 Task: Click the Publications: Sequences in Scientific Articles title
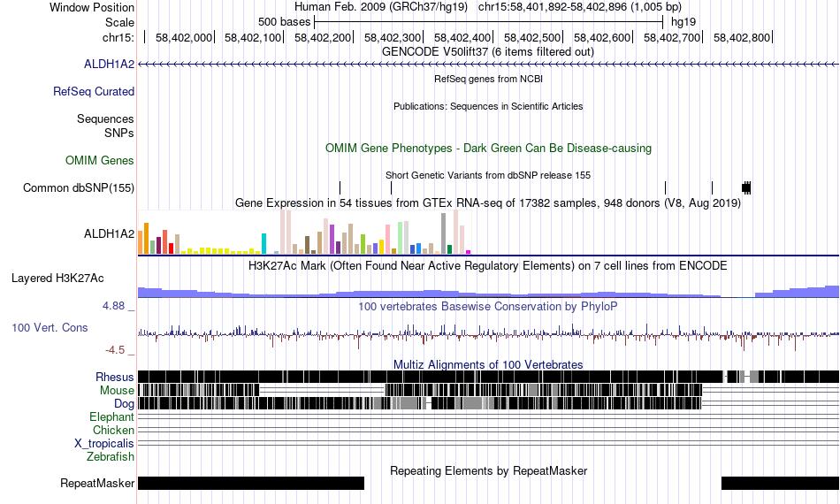(488, 106)
